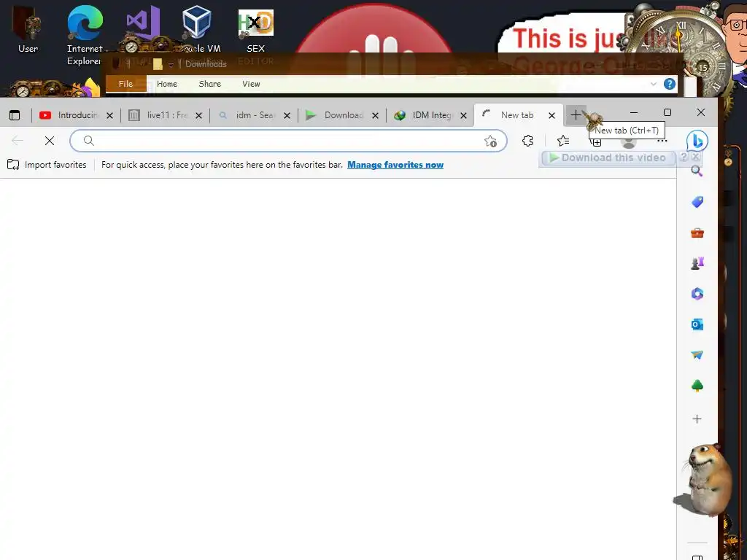This screenshot has width=747, height=560.
Task: Open the Extensions puzzle icon
Action: click(x=527, y=141)
